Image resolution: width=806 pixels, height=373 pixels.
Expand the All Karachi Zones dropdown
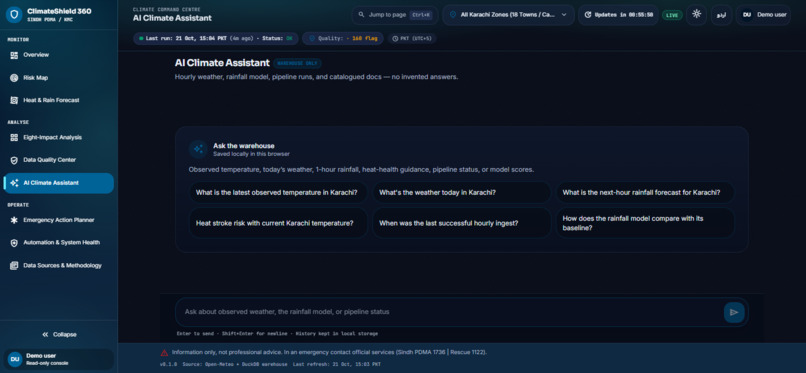pos(508,15)
